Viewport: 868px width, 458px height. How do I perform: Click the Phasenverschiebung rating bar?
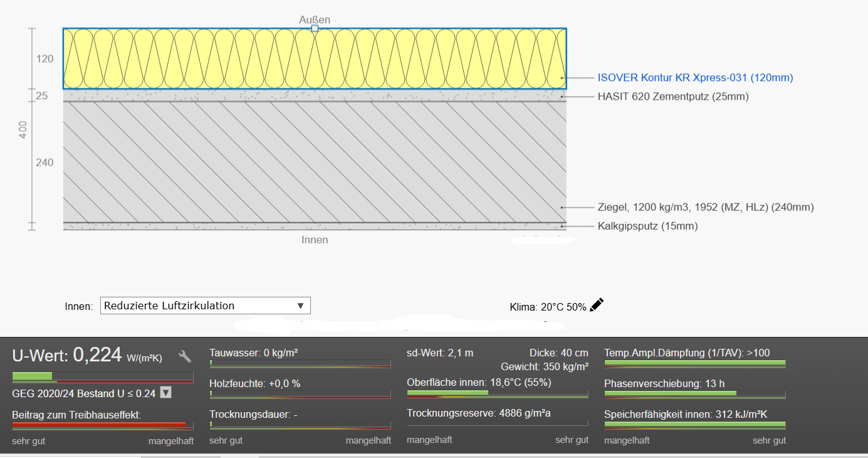click(x=694, y=394)
